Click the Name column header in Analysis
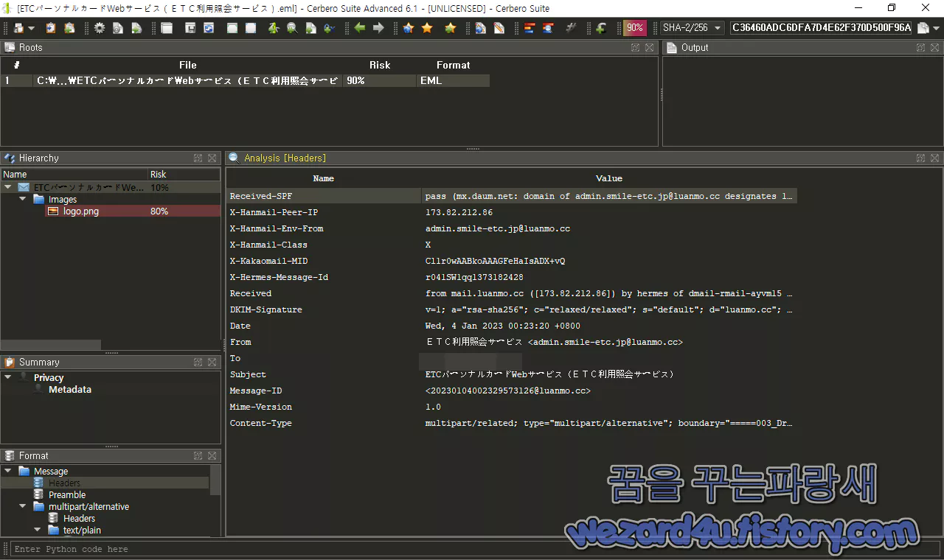This screenshot has width=944, height=560. pyautogui.click(x=324, y=178)
